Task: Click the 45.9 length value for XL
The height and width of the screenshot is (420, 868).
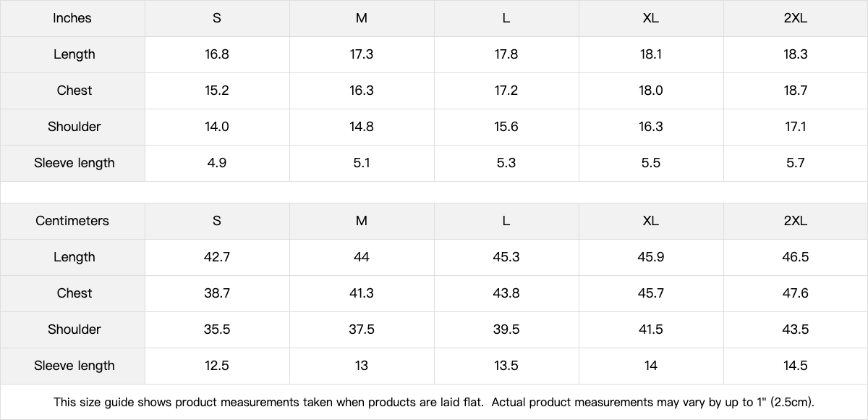Action: [650, 257]
